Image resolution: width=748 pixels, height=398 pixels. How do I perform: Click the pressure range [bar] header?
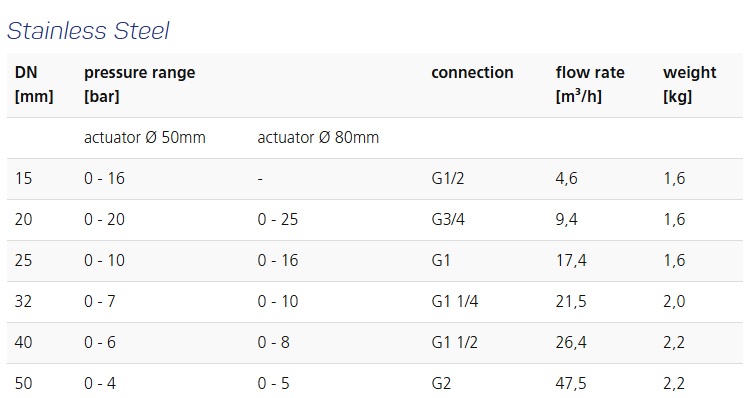coord(140,84)
